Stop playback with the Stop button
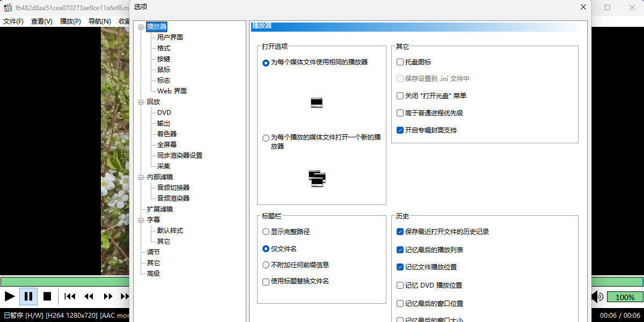Screen dimensions: 644x322 tap(47, 296)
